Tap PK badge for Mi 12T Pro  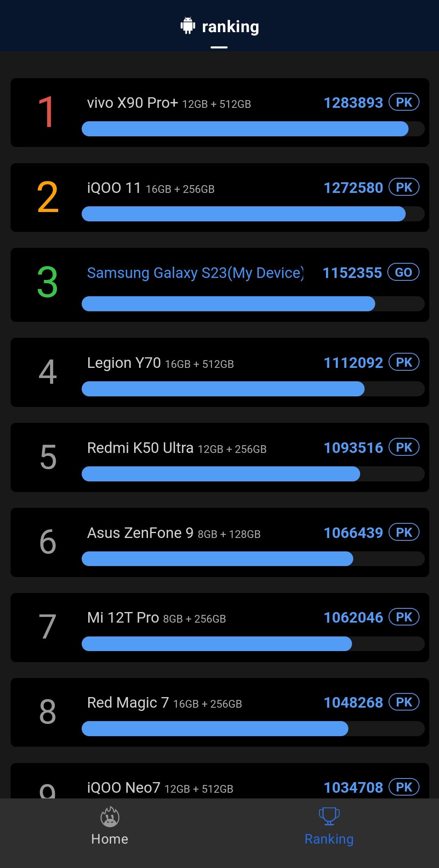pos(404,617)
